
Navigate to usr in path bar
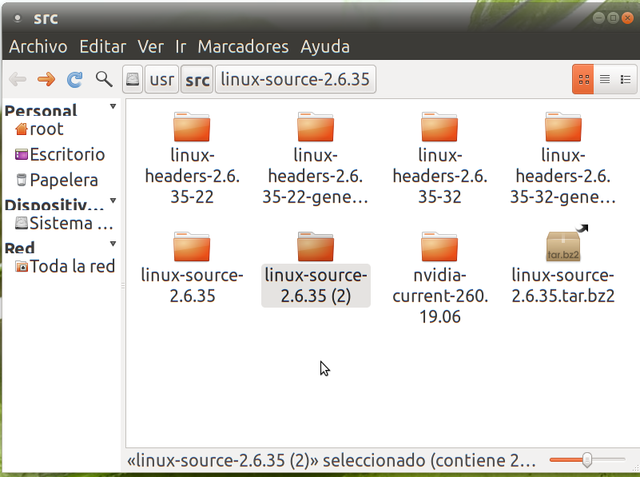click(x=162, y=79)
